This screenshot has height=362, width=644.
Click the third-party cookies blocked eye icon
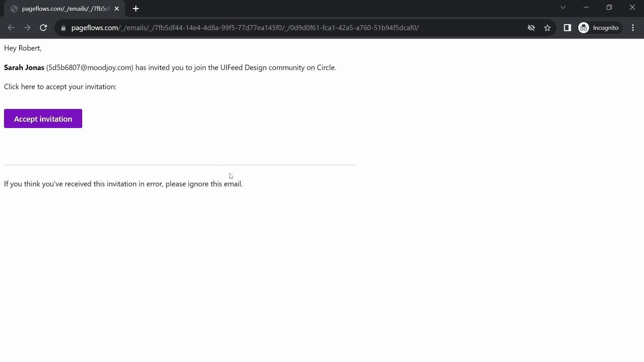pos(531,28)
